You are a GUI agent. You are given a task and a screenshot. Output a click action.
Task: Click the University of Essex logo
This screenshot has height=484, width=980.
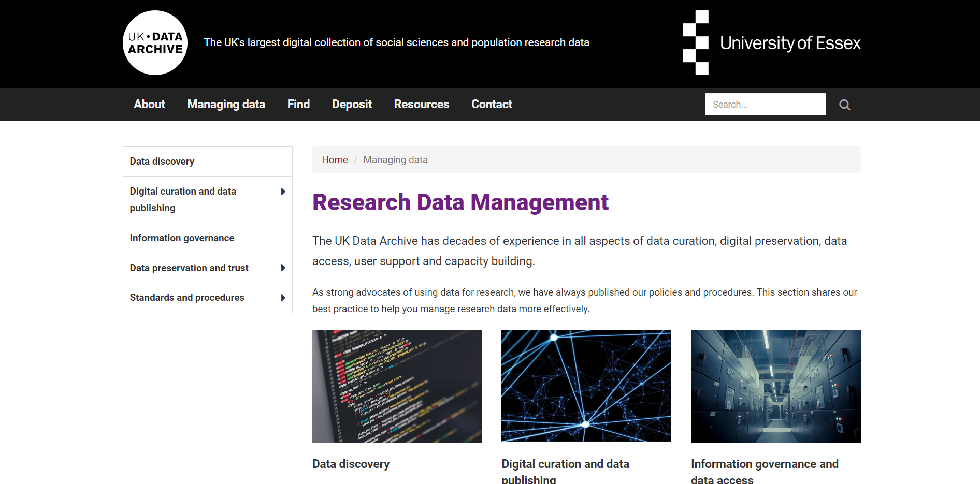(771, 43)
